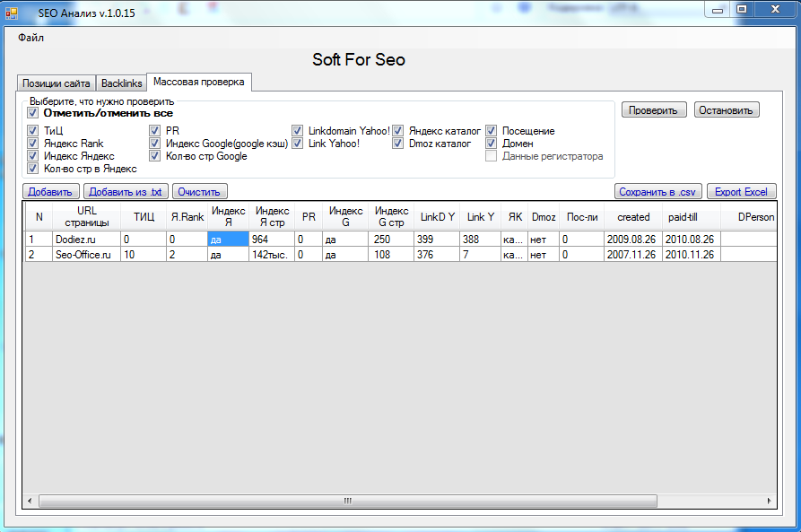Click the 142тыс. cell
This screenshot has width=801, height=532.
coord(272,255)
